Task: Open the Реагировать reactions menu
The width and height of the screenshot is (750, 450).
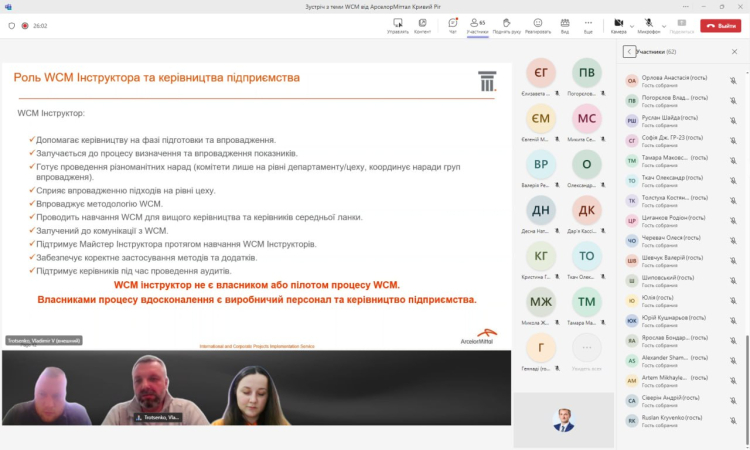Action: [x=537, y=24]
